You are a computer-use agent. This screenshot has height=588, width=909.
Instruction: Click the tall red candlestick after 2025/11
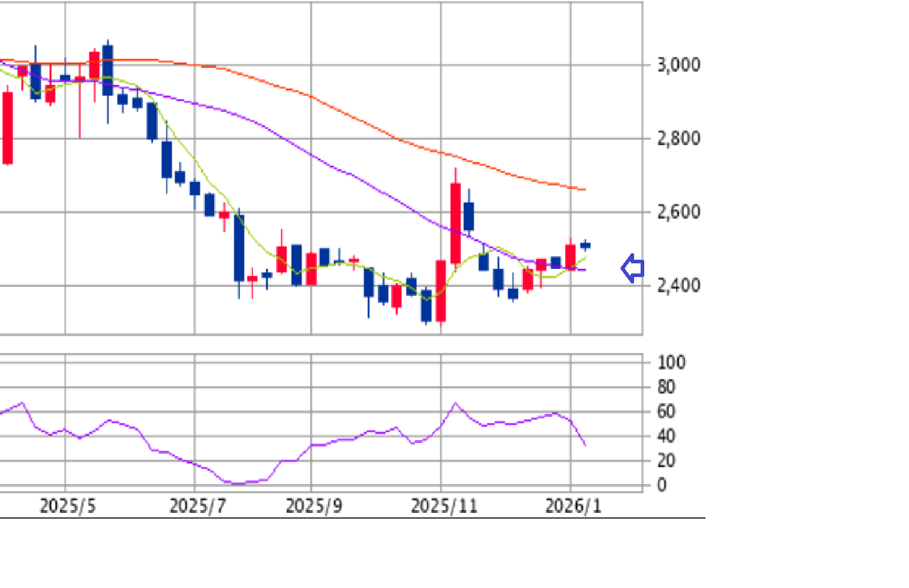455,222
